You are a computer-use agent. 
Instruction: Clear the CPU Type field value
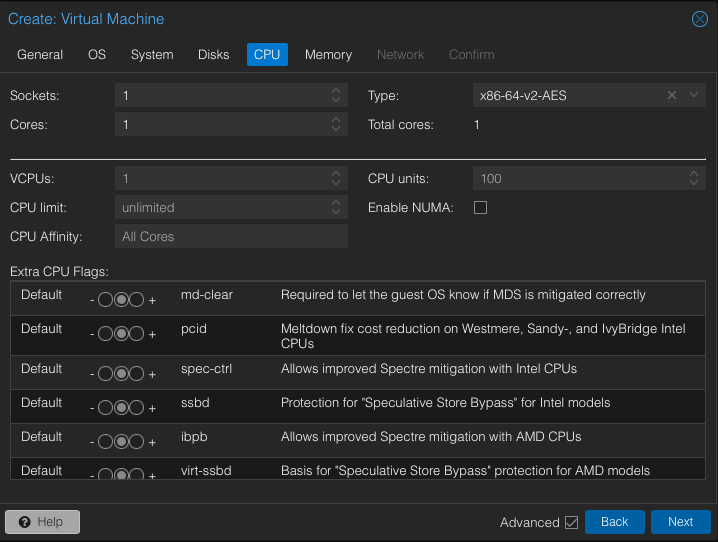(x=673, y=95)
